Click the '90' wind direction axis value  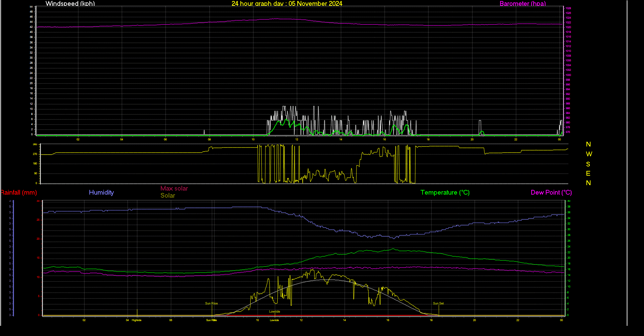[36, 174]
